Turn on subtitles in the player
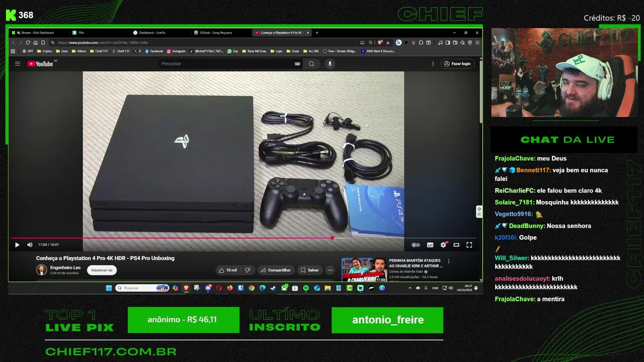The image size is (644, 362). [430, 245]
